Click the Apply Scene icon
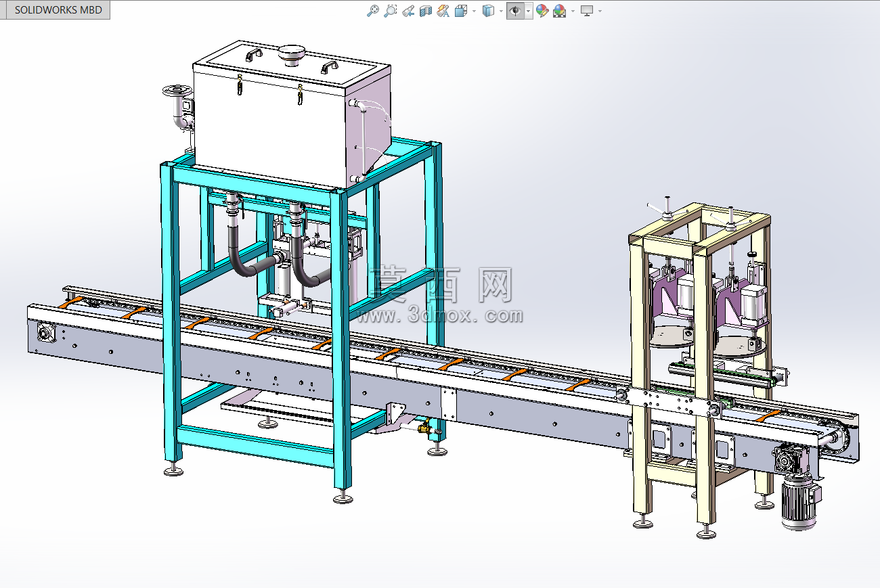Viewport: 880px width, 588px height. (x=560, y=11)
